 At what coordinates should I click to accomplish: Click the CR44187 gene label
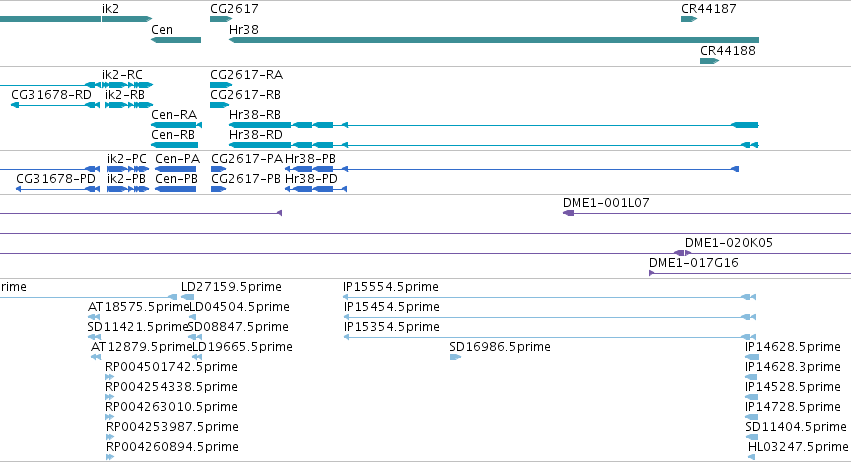[709, 9]
